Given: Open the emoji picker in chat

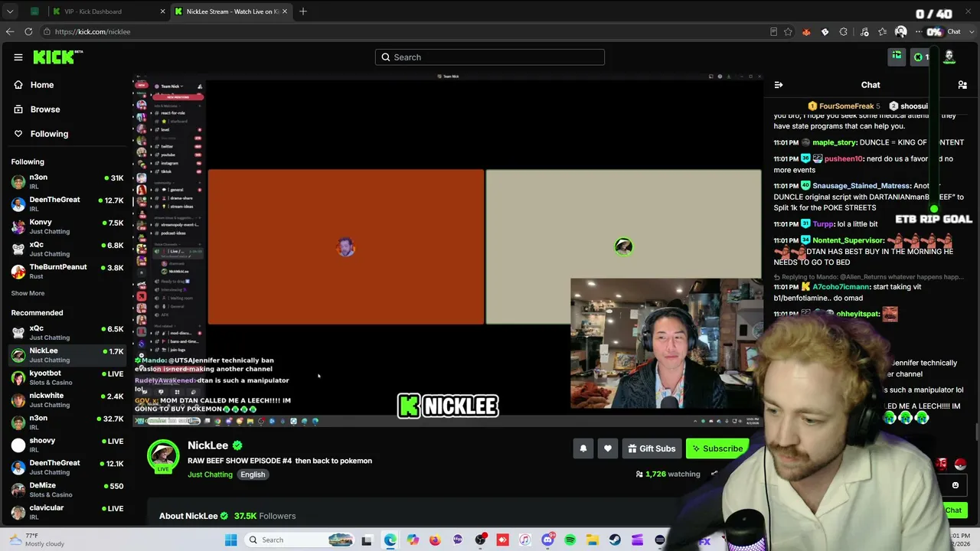Looking at the screenshot, I should (x=955, y=485).
